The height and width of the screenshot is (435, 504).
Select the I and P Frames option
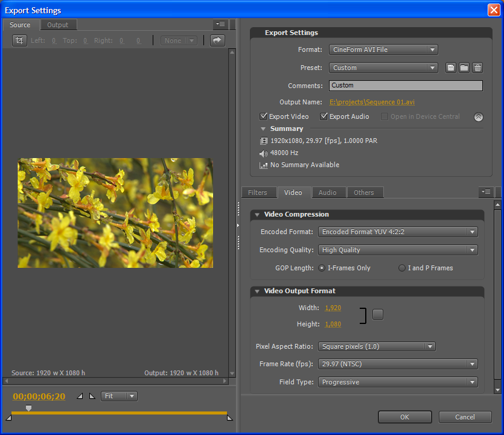tap(402, 268)
